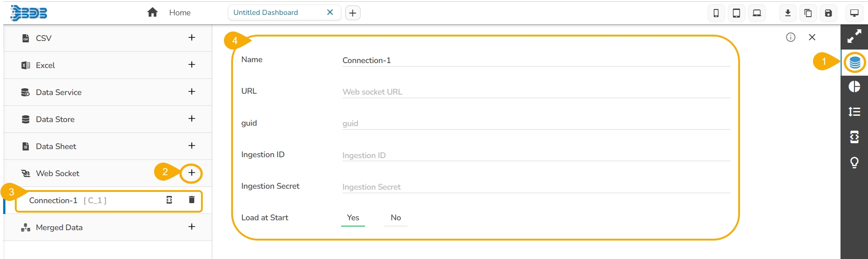Viewport: 868px width, 259px height.
Task: Click the download icon in top toolbar
Action: pos(788,13)
